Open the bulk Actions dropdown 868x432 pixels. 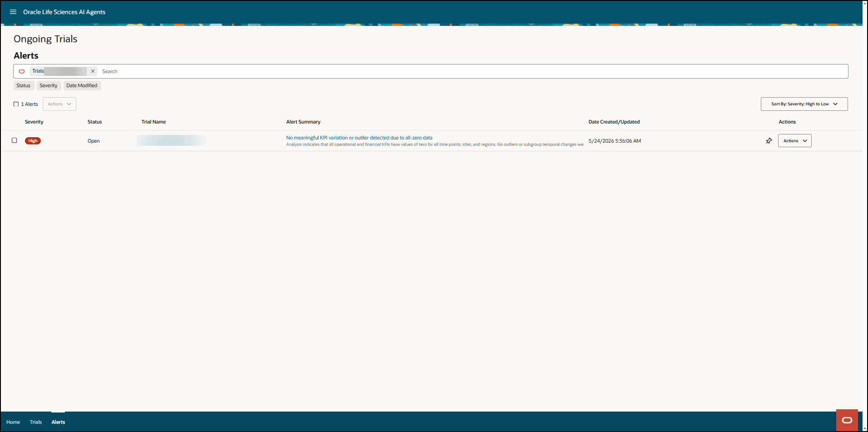pos(59,104)
